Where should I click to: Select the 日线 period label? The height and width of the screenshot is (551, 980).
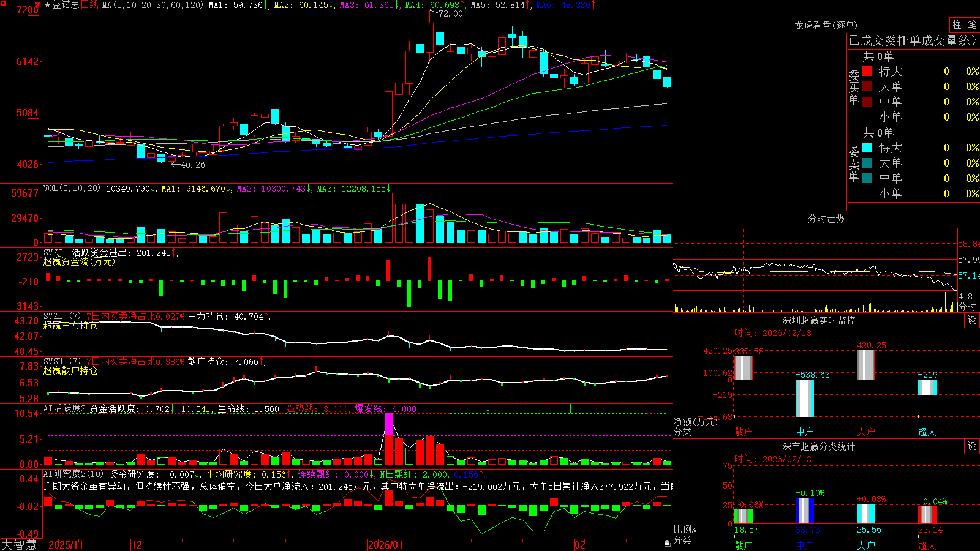[x=90, y=5]
